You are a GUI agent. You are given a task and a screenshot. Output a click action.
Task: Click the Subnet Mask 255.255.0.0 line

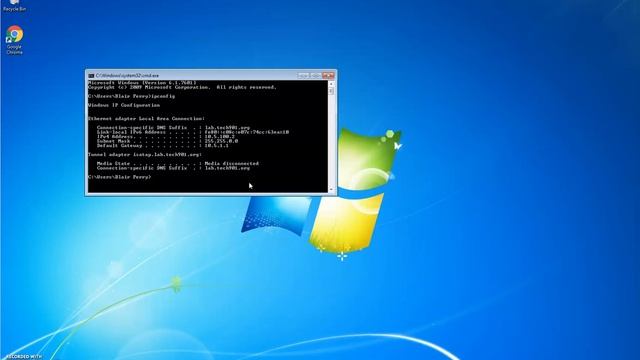tap(167, 141)
